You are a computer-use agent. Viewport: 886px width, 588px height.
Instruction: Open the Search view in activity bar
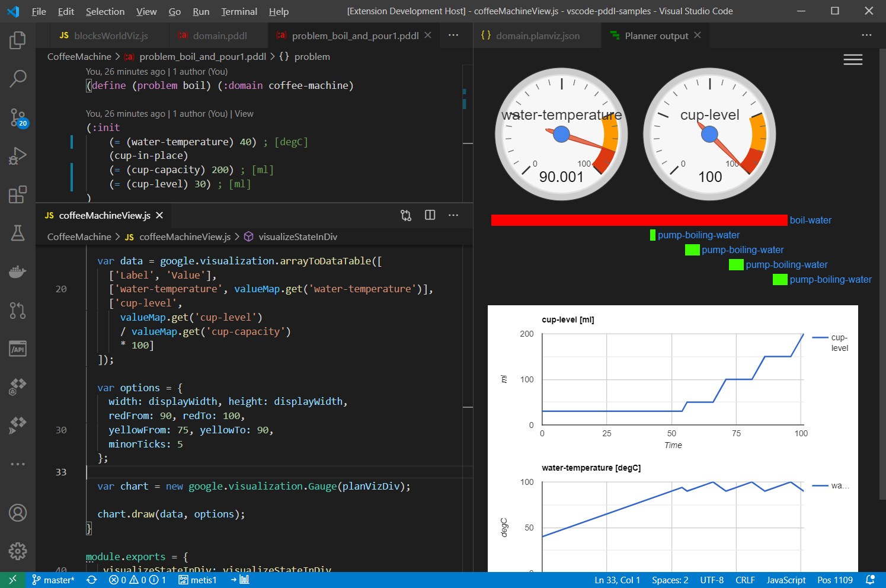pos(18,78)
